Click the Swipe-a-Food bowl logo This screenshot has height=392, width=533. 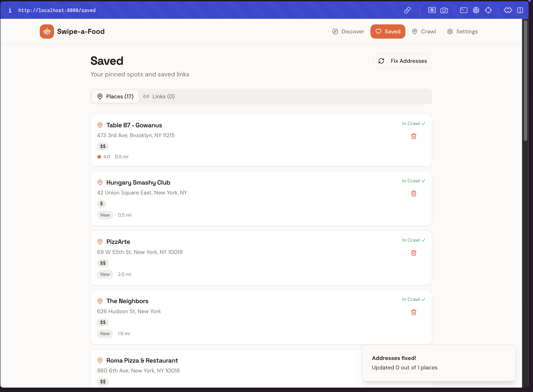(x=47, y=32)
